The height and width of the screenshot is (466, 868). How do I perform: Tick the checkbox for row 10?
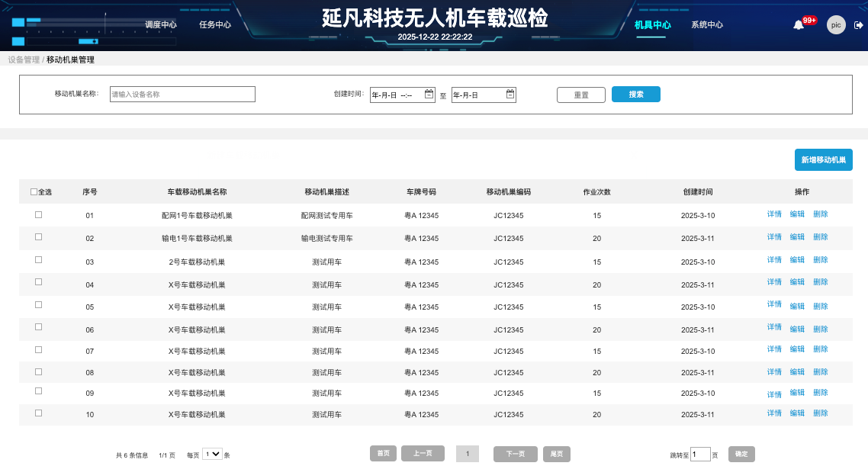click(38, 413)
